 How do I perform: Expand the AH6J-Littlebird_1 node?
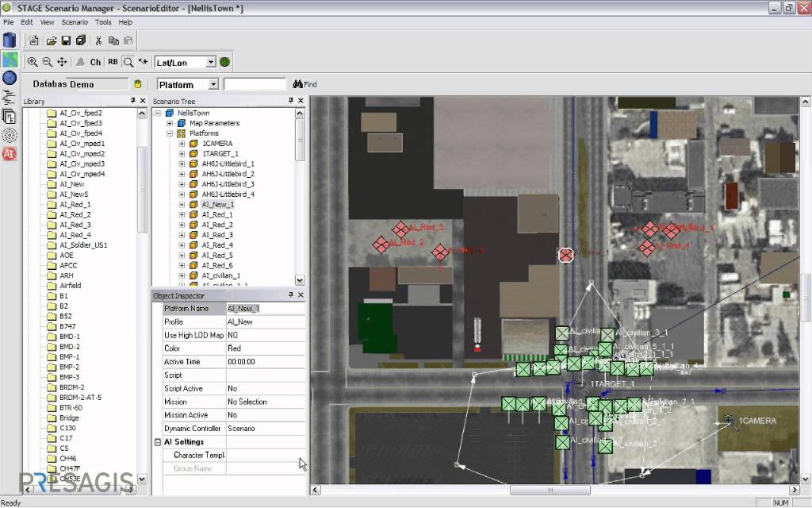(182, 164)
